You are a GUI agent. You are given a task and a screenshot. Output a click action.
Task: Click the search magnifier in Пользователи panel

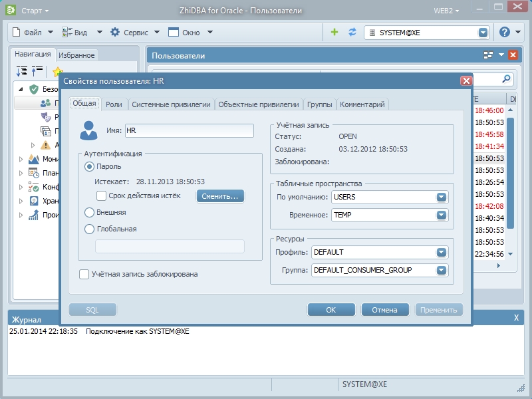click(506, 79)
